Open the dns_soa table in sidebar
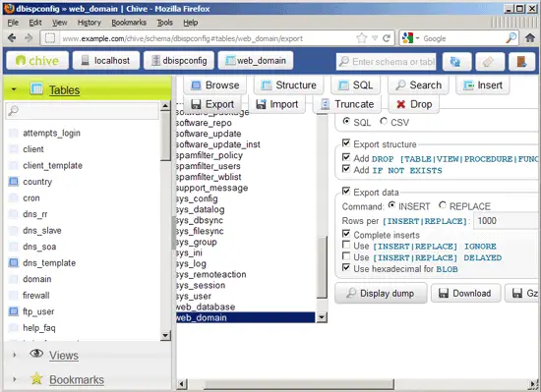 39,247
